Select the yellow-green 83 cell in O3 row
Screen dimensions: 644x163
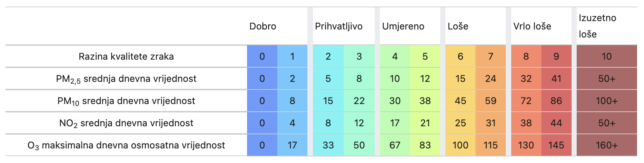pos(425,145)
